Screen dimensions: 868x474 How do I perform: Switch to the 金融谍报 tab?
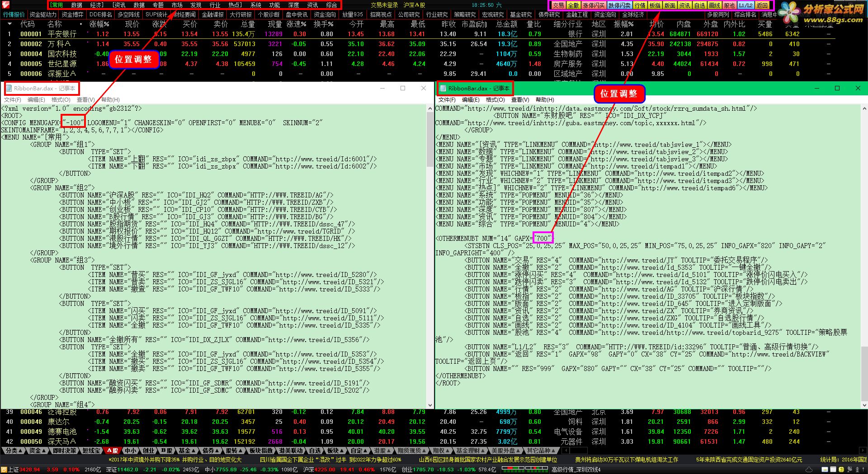[x=212, y=14]
